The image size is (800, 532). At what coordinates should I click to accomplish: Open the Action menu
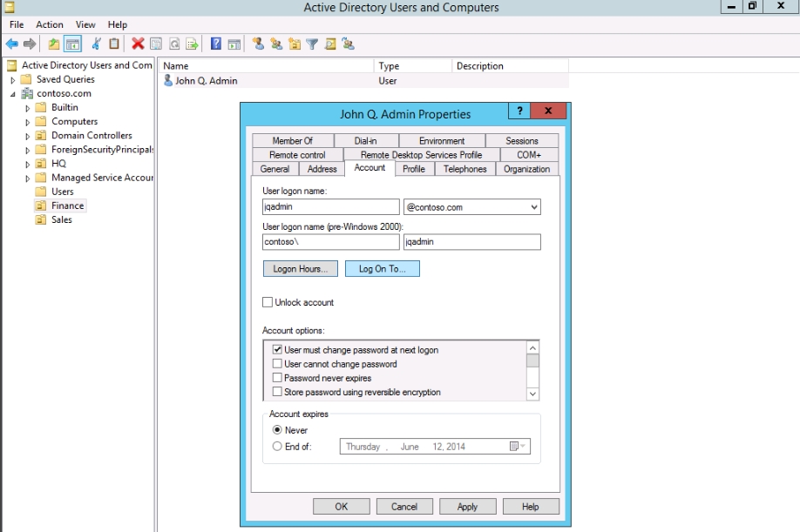point(50,24)
